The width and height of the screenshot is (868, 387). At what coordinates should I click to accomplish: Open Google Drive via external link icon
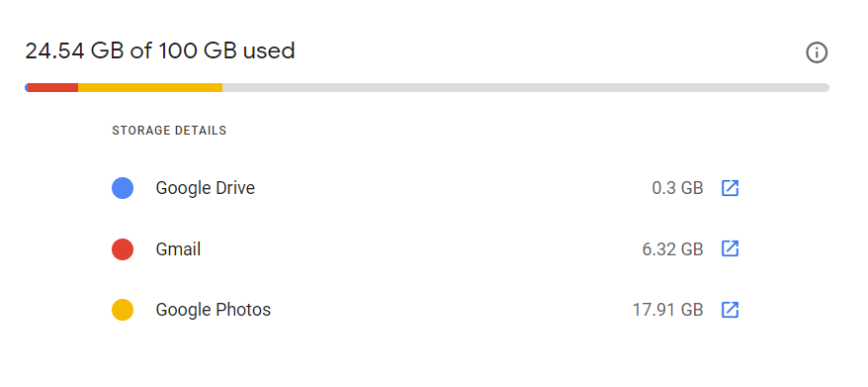tap(731, 188)
